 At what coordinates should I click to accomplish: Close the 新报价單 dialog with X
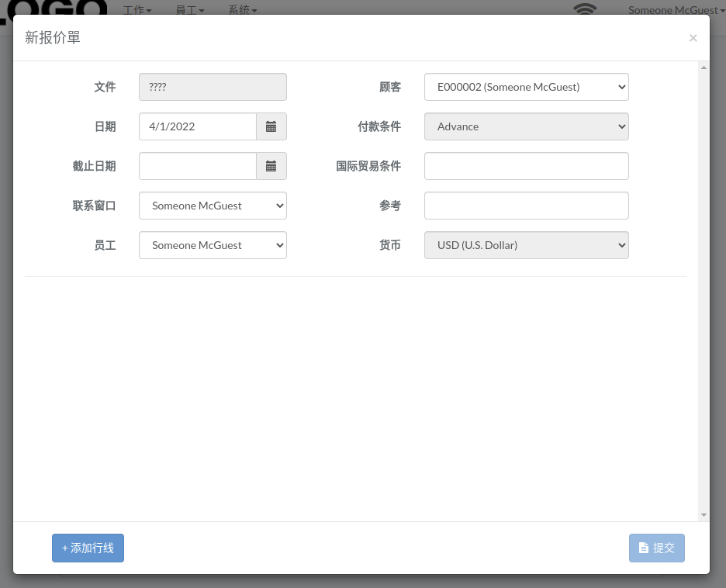point(693,38)
